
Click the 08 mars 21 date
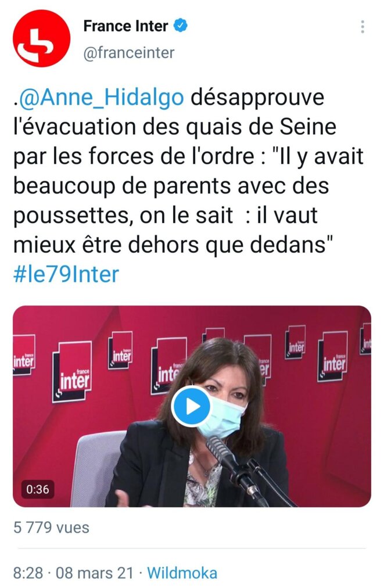95,573
